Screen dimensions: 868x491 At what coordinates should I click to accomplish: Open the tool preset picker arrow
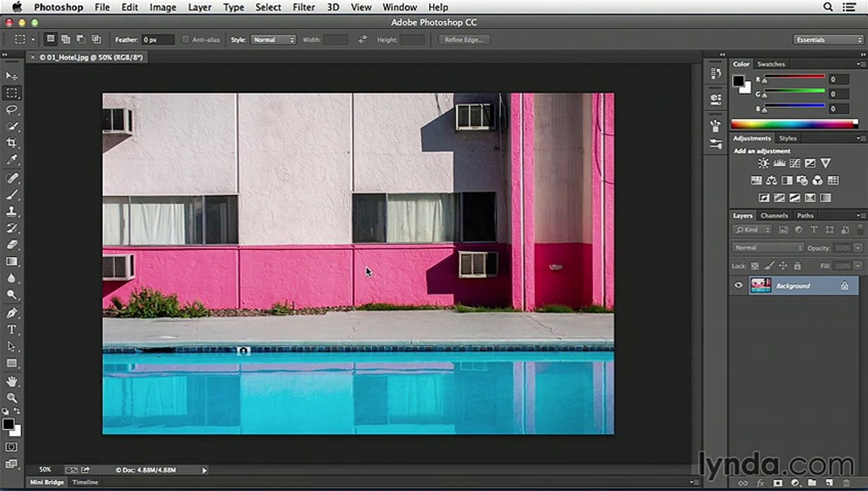pyautogui.click(x=32, y=40)
